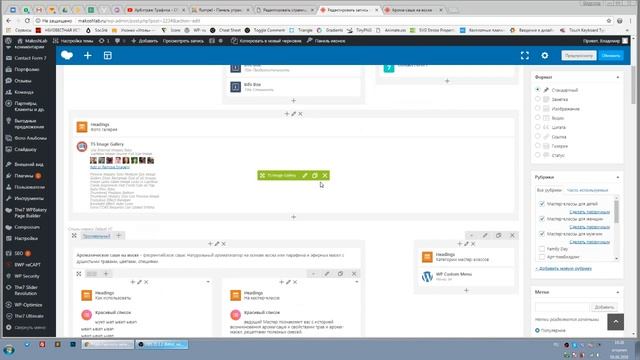Screen dimensions: 640x360
Task: Collapse the Рубрики panel
Action: (618, 178)
